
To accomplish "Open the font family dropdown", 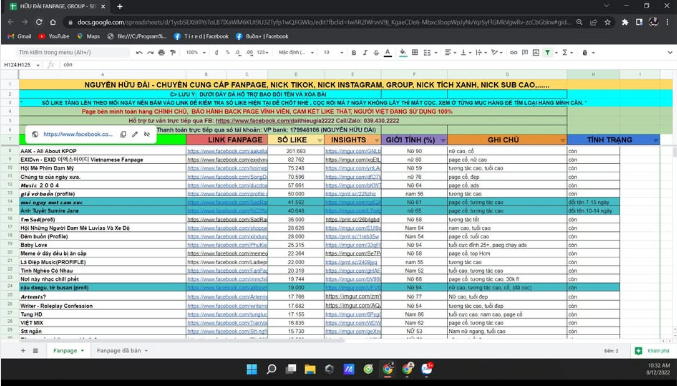I will 296,52.
